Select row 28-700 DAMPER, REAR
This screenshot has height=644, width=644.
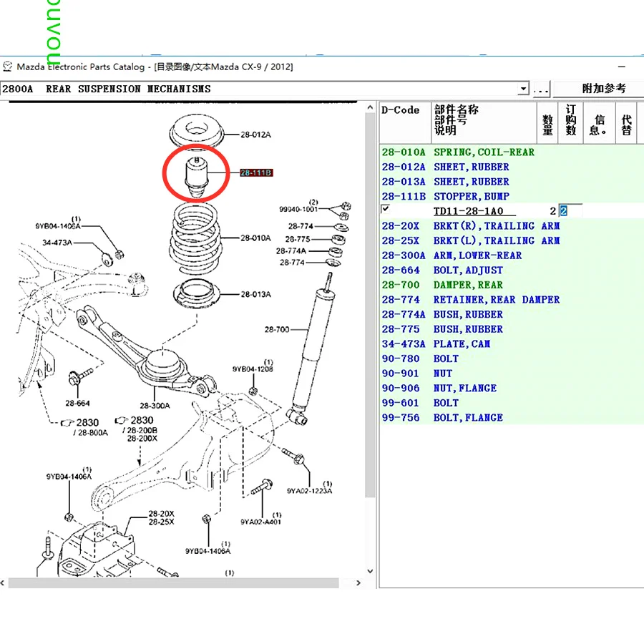[x=512, y=285]
